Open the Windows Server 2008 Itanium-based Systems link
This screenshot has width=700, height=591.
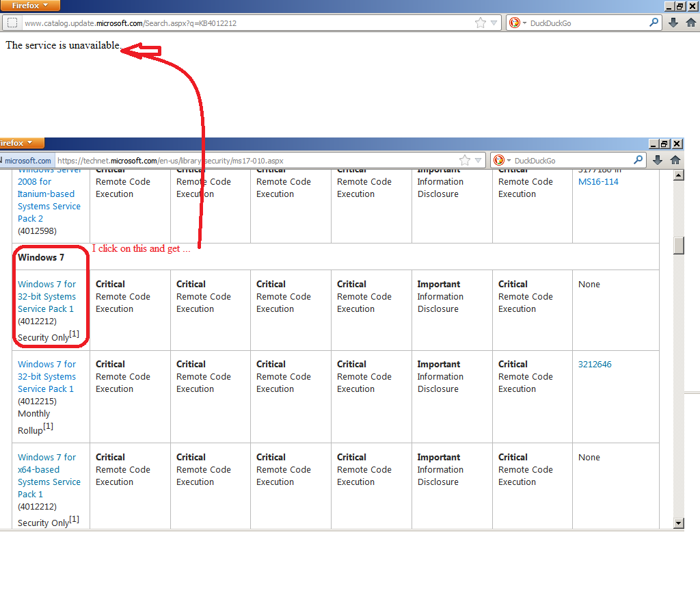tap(49, 194)
